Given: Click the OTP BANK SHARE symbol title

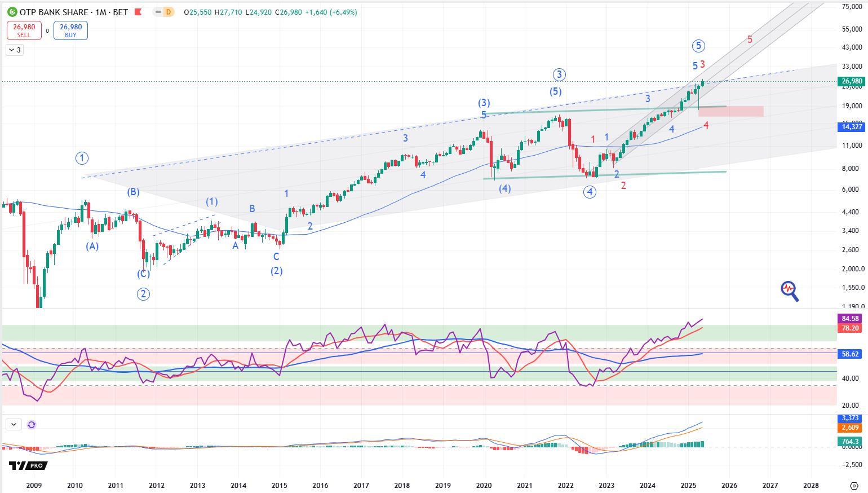Looking at the screenshot, I should point(54,12).
